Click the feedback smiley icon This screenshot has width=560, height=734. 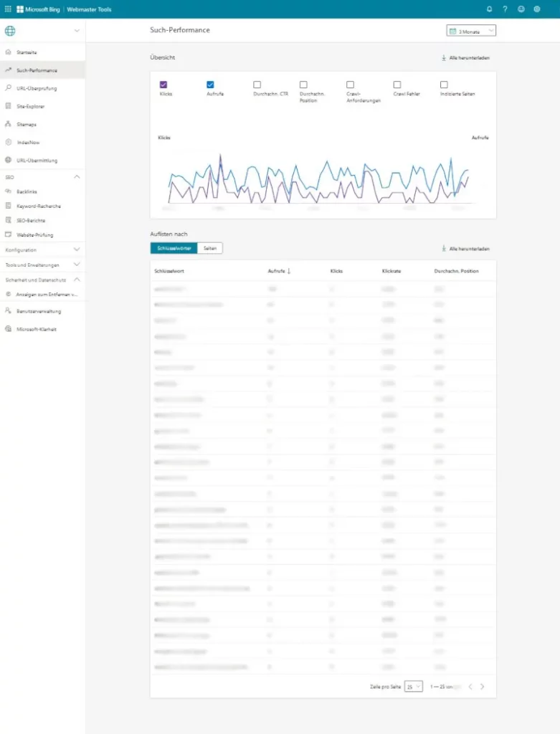pos(521,9)
